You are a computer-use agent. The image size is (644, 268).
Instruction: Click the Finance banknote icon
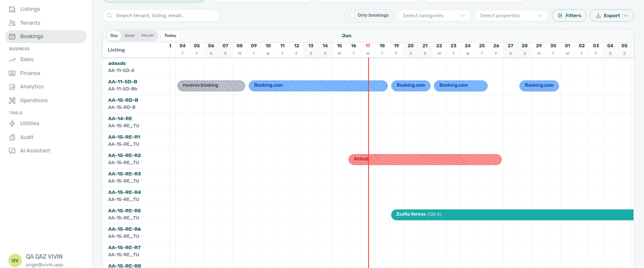click(x=12, y=73)
